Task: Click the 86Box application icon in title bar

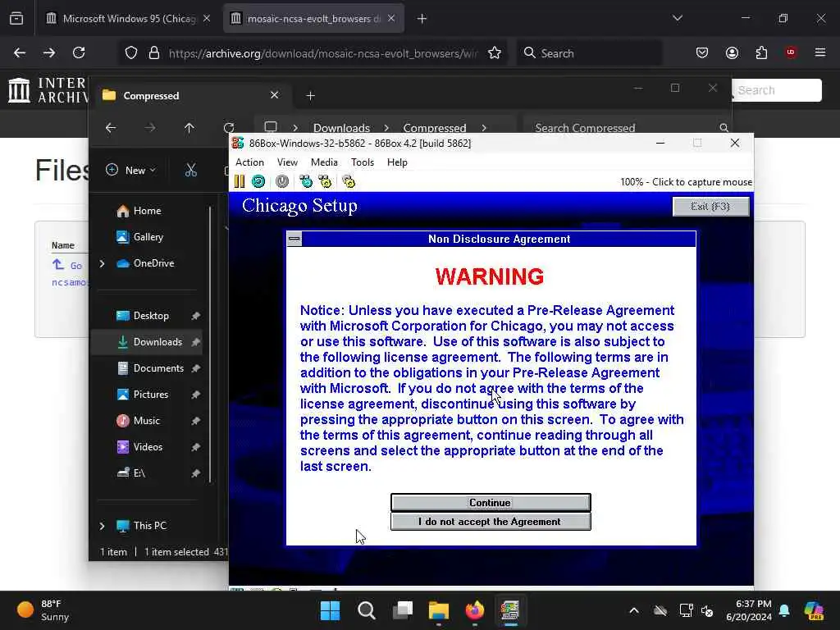Action: click(x=238, y=143)
